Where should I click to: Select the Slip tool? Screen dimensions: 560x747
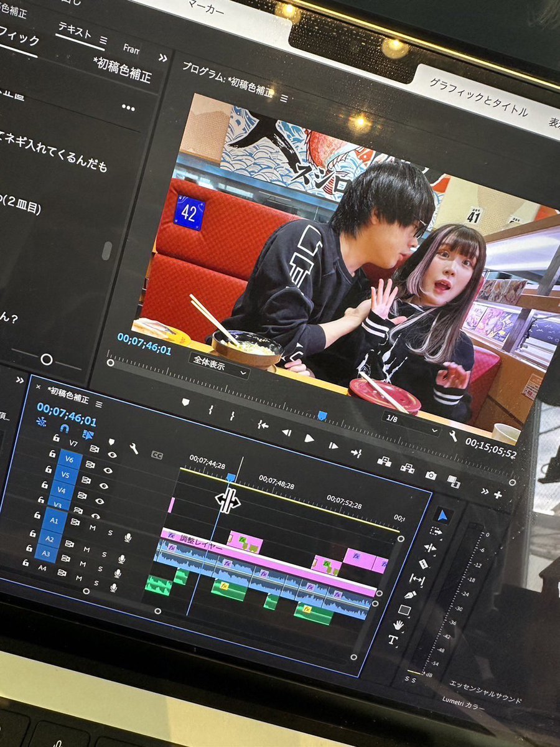click(x=417, y=580)
